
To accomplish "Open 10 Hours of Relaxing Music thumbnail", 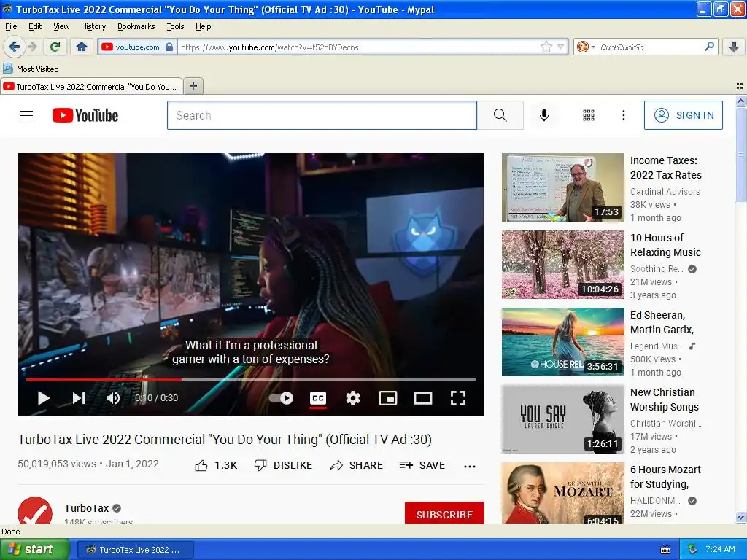I will coord(562,265).
